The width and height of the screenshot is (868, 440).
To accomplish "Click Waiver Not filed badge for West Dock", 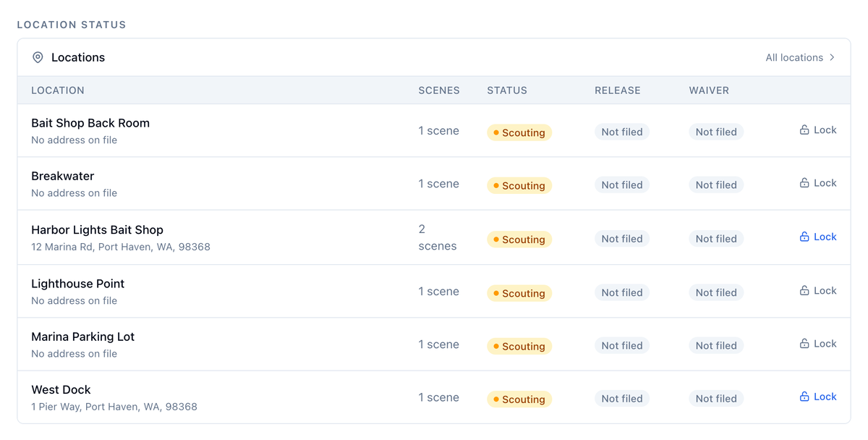I will point(716,398).
